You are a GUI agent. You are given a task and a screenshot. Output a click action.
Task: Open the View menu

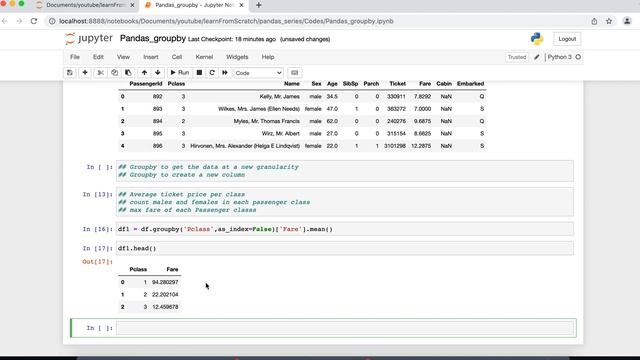(x=123, y=57)
